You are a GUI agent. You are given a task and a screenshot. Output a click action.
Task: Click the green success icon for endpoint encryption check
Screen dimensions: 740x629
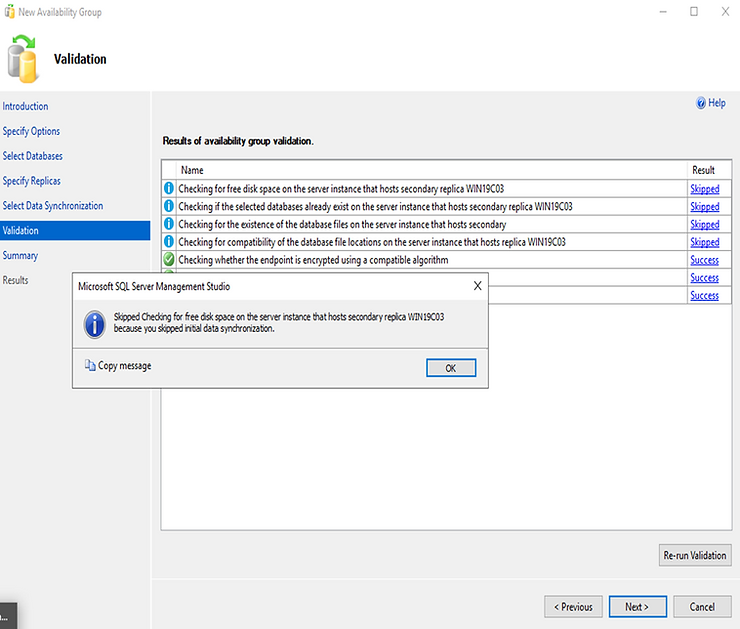(x=169, y=260)
